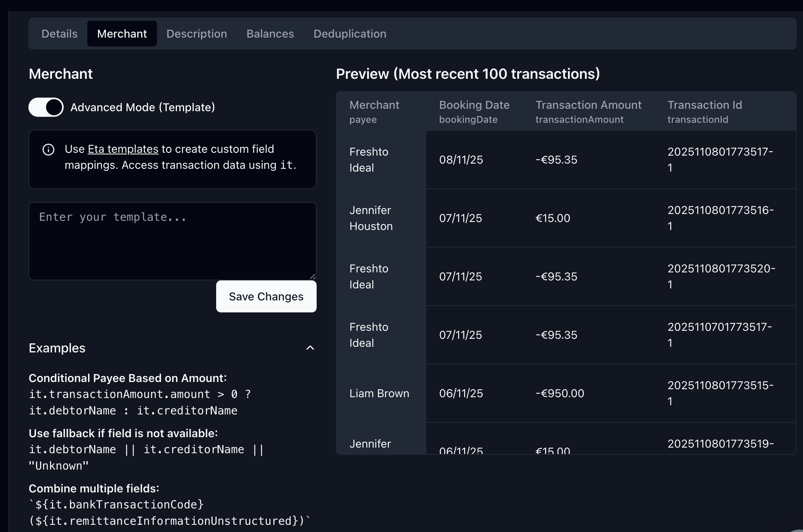Switch to the Description tab

(x=197, y=34)
